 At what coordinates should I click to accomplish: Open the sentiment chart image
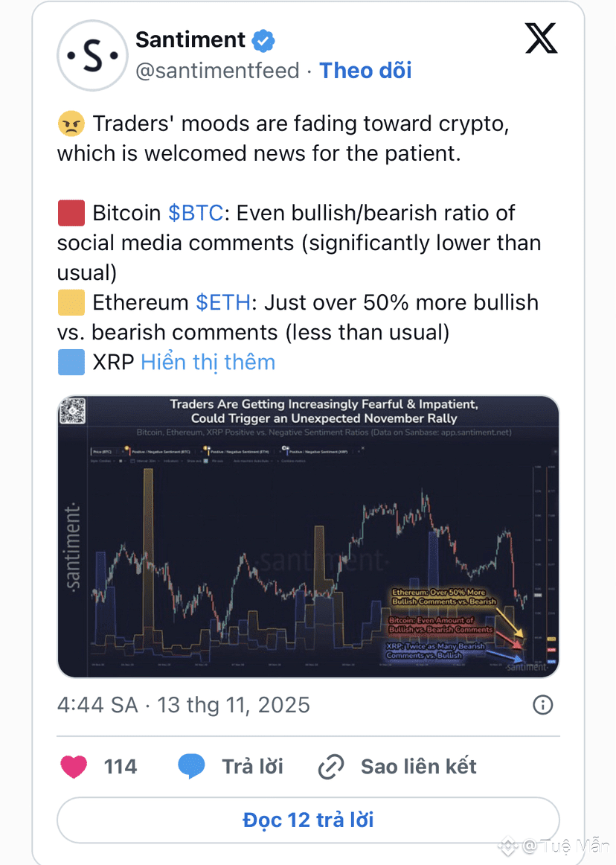click(308, 536)
